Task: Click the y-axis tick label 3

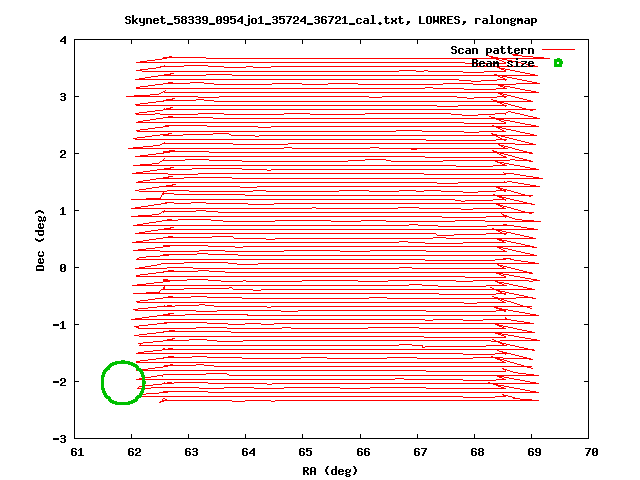Action: 63,97
